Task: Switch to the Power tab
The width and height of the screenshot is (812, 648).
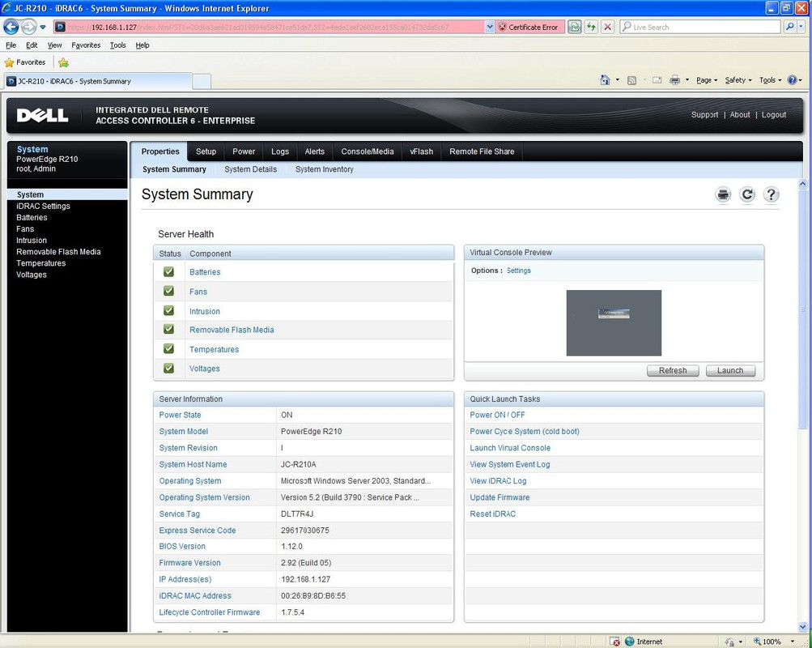Action: click(244, 151)
